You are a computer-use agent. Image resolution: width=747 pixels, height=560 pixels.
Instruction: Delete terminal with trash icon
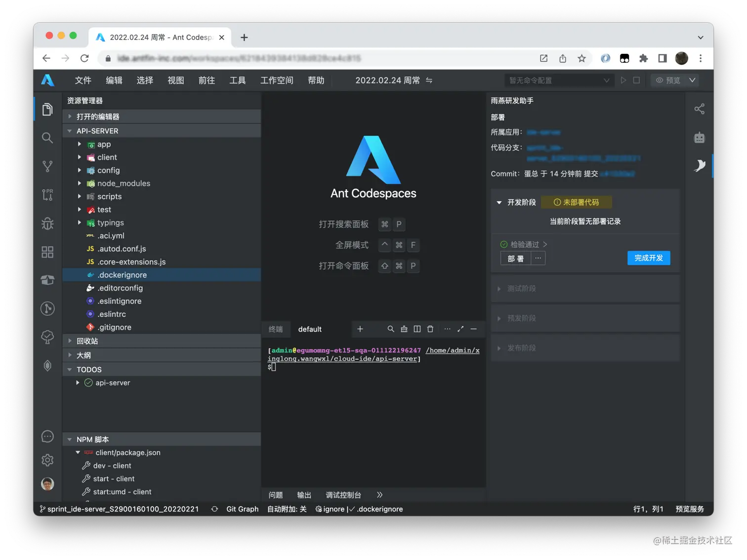pos(430,329)
